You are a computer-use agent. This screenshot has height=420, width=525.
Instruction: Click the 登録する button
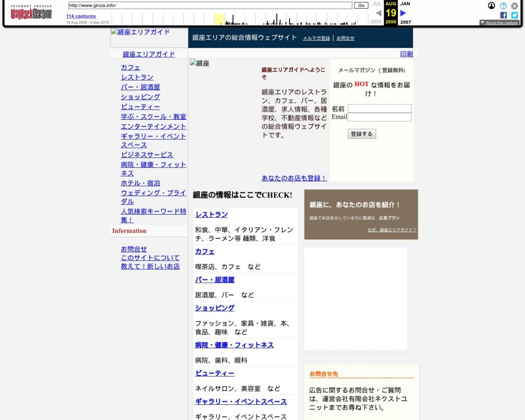tap(362, 134)
